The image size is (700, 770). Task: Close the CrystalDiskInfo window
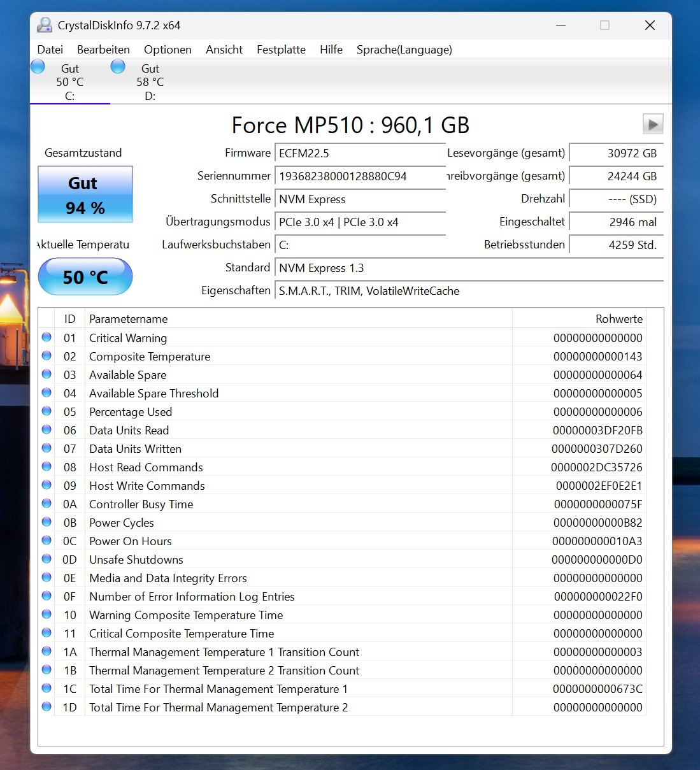tap(650, 25)
